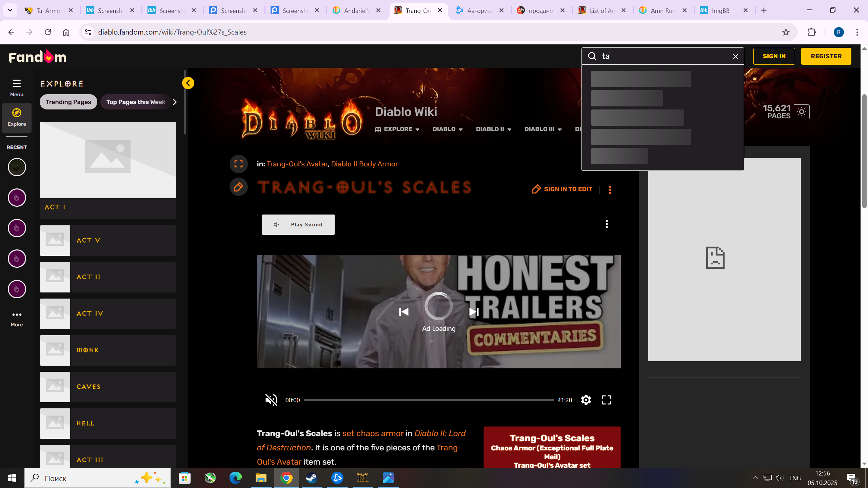The height and width of the screenshot is (488, 868).
Task: Open video settings gear
Action: pyautogui.click(x=586, y=400)
